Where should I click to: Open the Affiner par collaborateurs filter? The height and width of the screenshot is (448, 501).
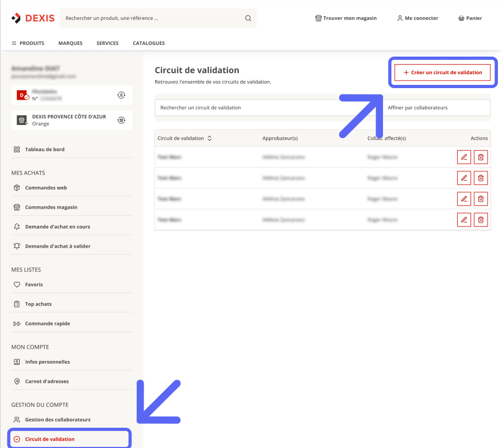click(436, 108)
